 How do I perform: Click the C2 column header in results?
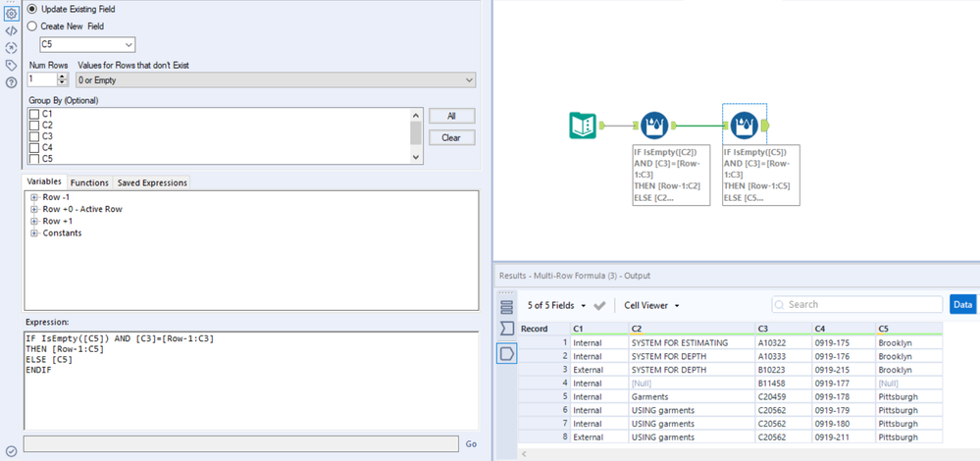click(x=692, y=329)
